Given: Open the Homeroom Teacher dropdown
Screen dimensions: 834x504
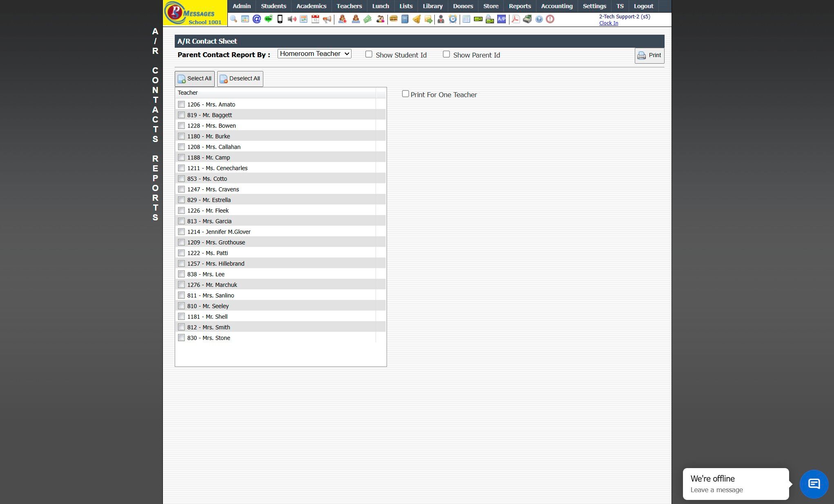Looking at the screenshot, I should tap(314, 54).
